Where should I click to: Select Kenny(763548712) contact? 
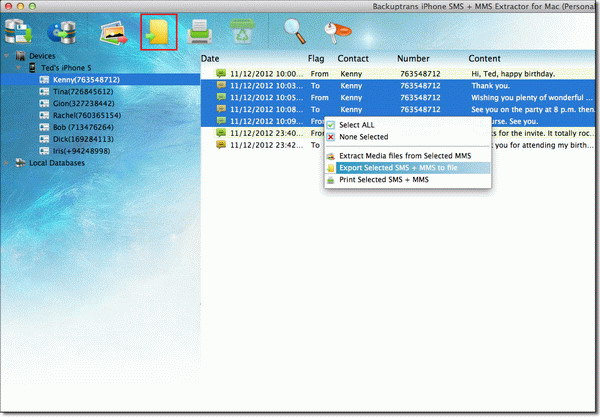point(86,80)
